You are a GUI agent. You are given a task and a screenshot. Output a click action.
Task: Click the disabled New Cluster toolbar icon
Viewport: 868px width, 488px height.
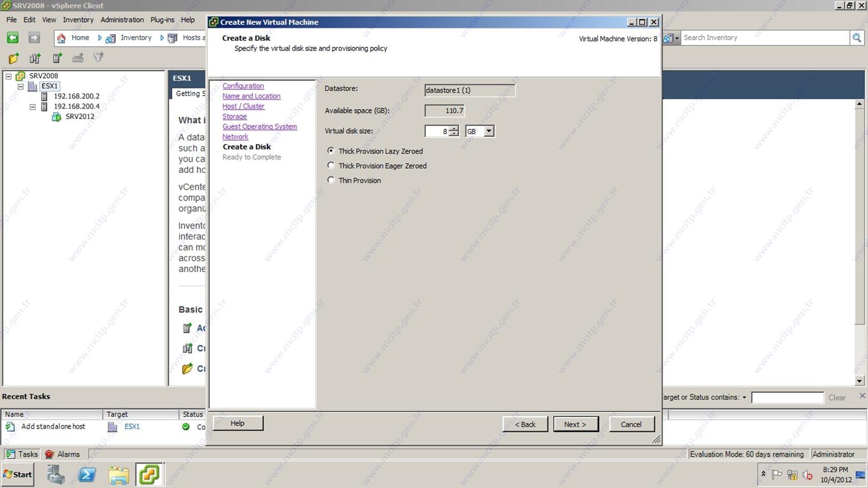pos(78,58)
